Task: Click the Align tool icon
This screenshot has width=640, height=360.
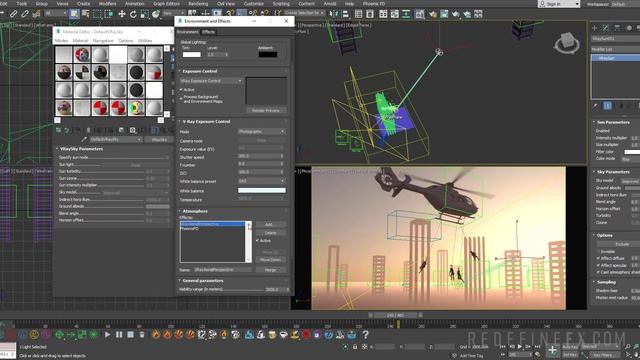Action: pyautogui.click(x=346, y=14)
